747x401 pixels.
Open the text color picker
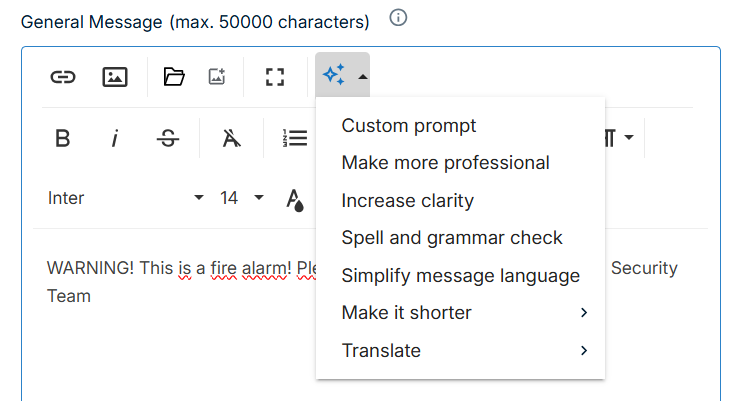click(295, 199)
